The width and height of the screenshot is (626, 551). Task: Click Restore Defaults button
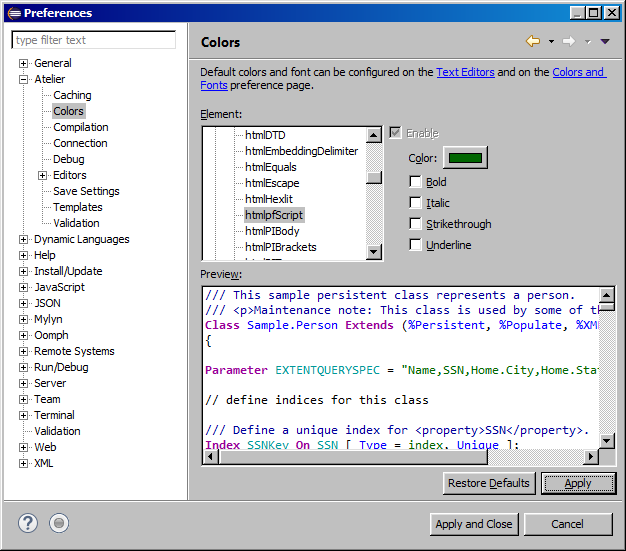click(x=489, y=483)
